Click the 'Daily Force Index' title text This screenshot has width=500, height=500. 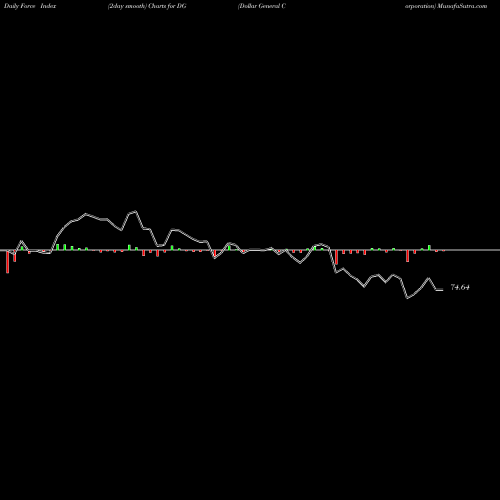tap(30, 6)
